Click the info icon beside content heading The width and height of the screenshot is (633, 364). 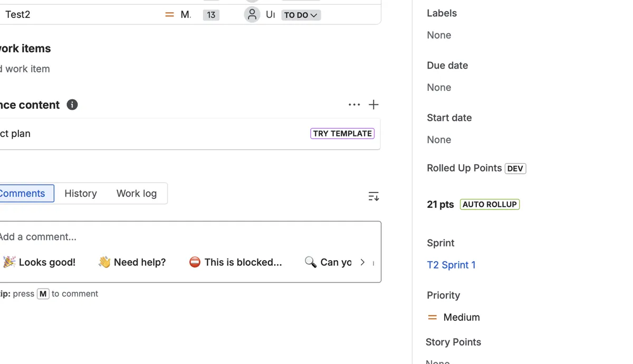click(x=72, y=104)
